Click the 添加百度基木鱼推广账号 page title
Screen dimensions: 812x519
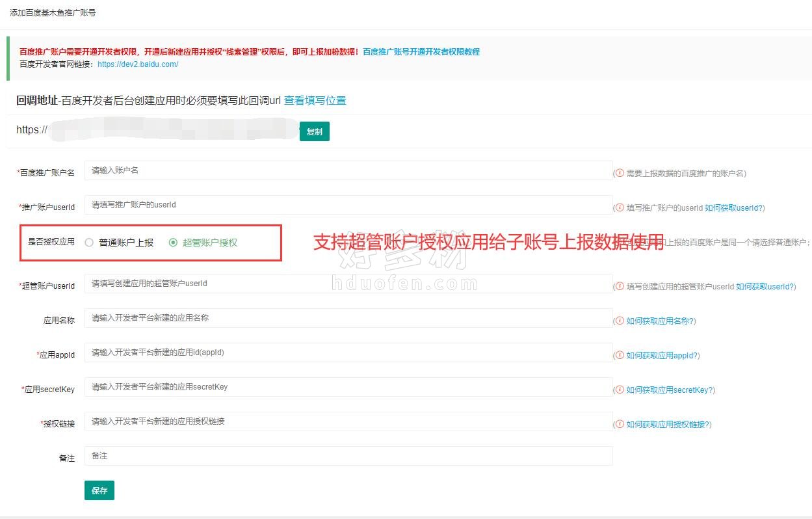53,13
